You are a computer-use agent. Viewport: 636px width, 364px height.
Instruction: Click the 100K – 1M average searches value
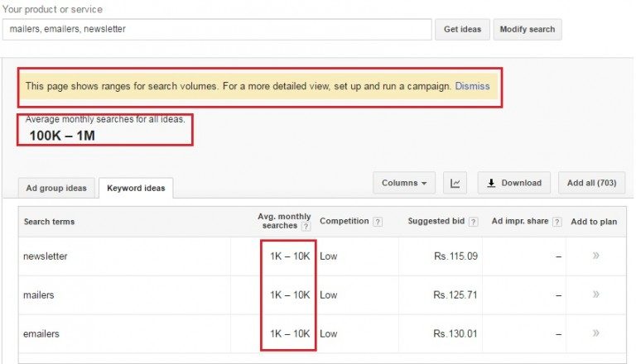tap(62, 136)
